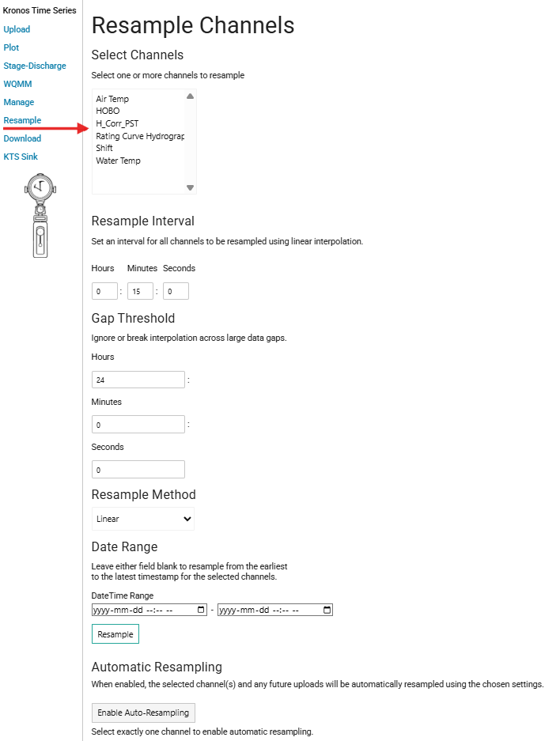
Task: Focus the Gap Threshold Seconds field
Action: pos(138,470)
